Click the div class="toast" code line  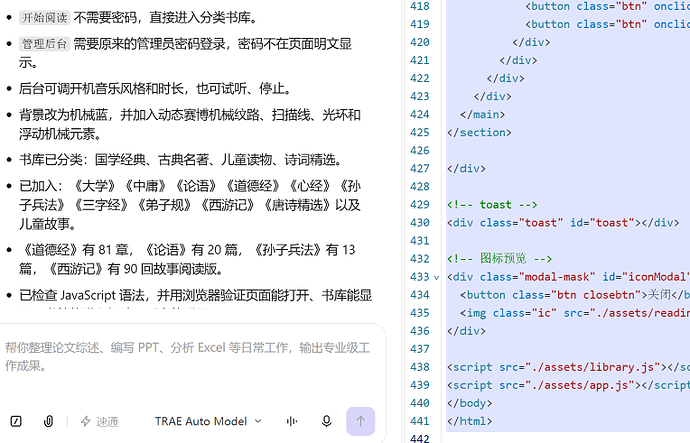(x=563, y=223)
